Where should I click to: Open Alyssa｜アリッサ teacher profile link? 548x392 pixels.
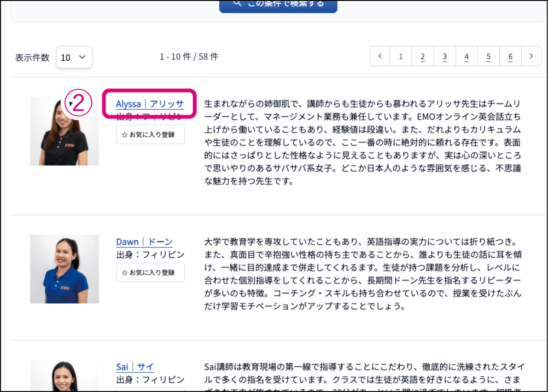150,104
